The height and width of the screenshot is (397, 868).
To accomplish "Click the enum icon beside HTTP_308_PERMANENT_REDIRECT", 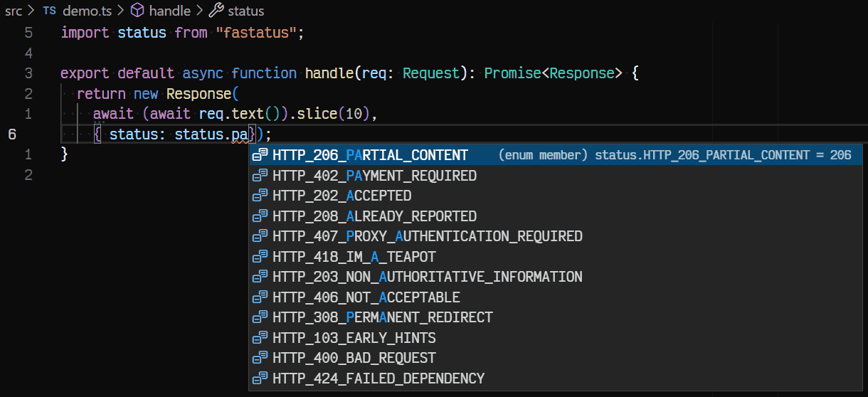I will 260,317.
